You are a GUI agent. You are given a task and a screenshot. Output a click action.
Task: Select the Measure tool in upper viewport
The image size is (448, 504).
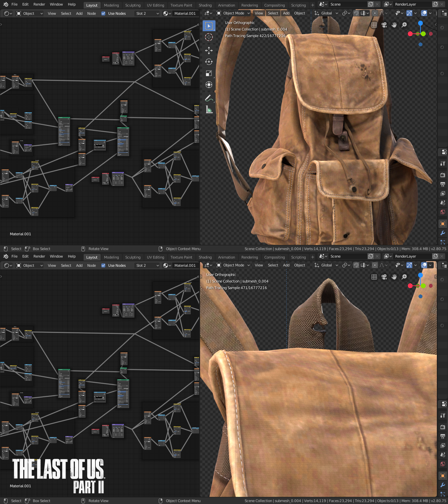209,109
